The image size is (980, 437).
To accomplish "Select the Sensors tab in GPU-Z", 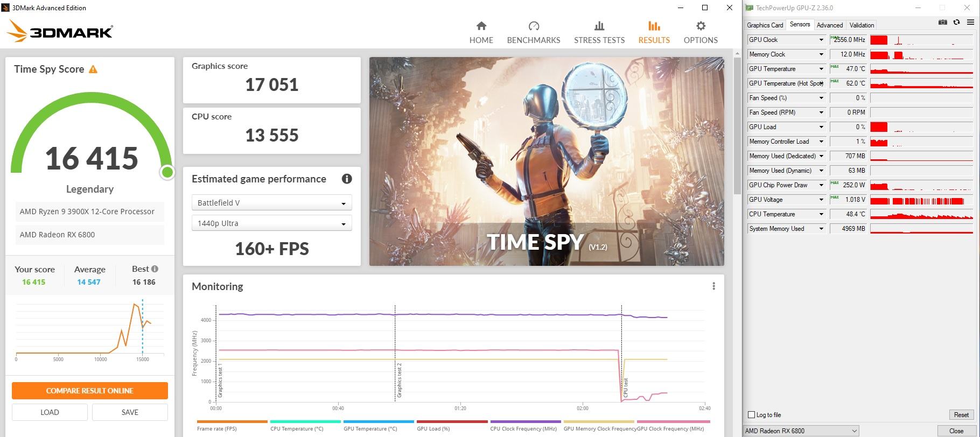I will click(x=800, y=24).
